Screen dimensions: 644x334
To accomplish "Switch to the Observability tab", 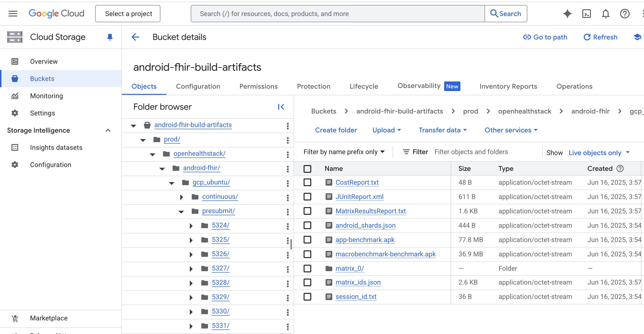I will pyautogui.click(x=429, y=86).
